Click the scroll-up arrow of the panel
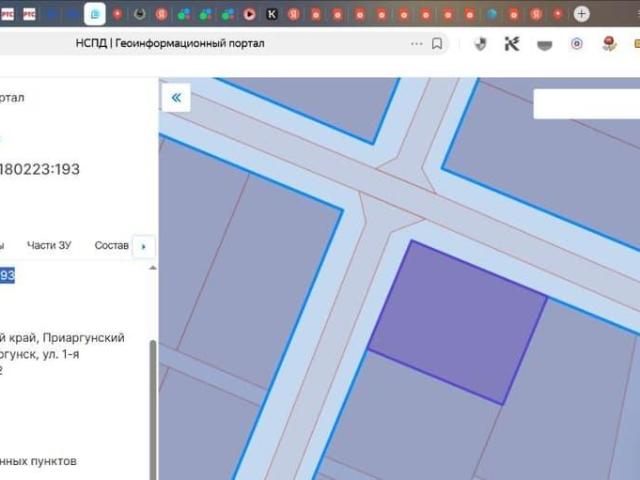 pos(153,268)
